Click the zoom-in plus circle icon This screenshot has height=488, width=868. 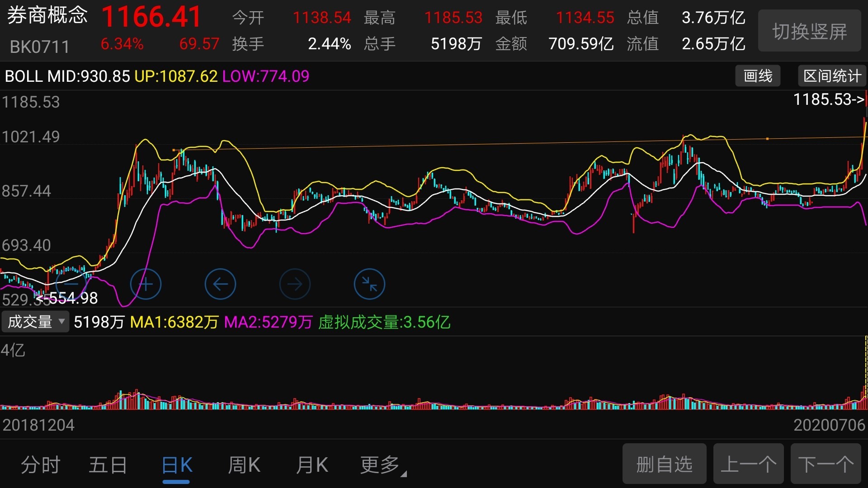146,284
